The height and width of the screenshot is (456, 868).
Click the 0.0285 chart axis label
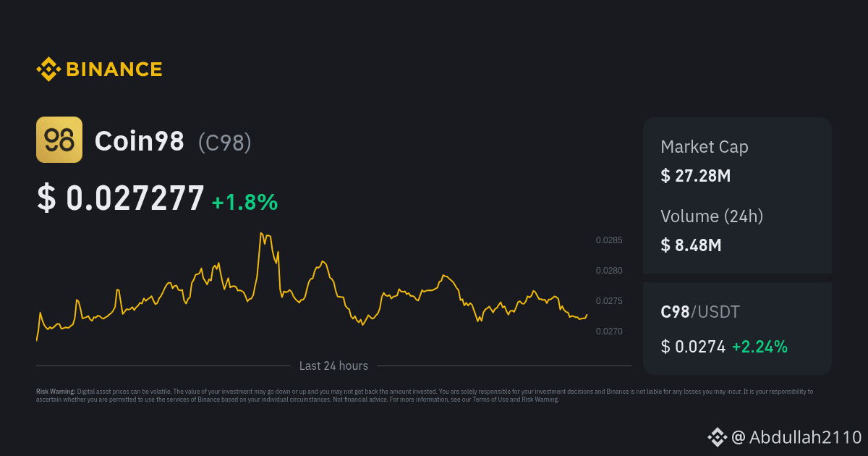609,240
